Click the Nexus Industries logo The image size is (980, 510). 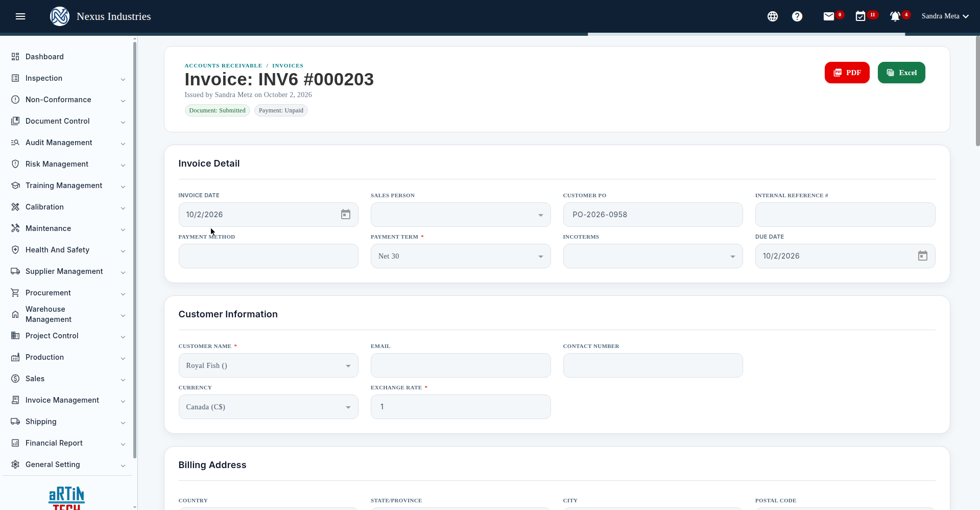[60, 16]
